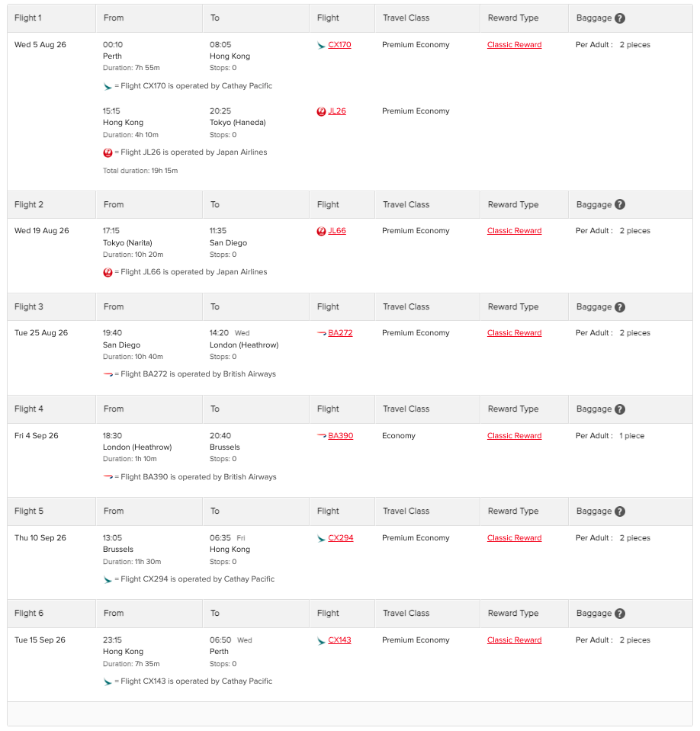700x731 pixels.
Task: Open Classic Reward link for Flight 6
Action: click(514, 640)
